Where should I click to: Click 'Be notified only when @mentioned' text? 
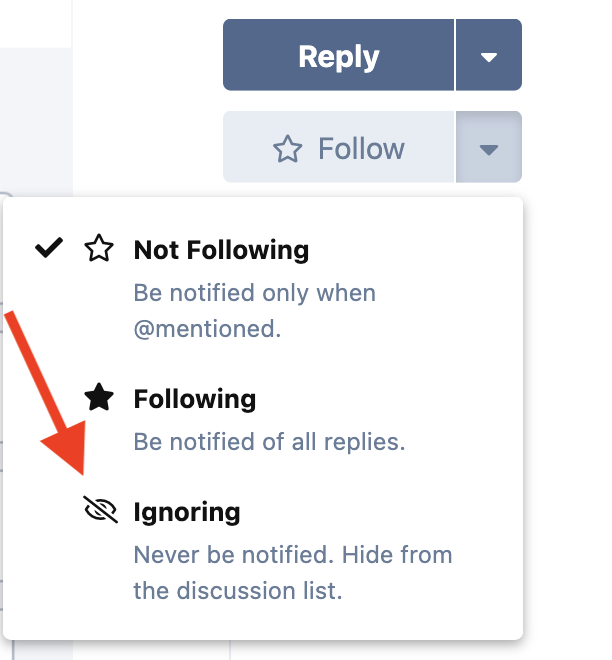point(255,311)
